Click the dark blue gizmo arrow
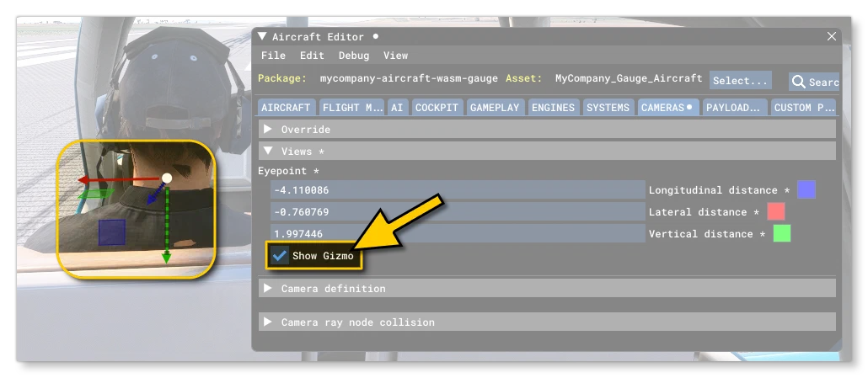 click(x=156, y=194)
